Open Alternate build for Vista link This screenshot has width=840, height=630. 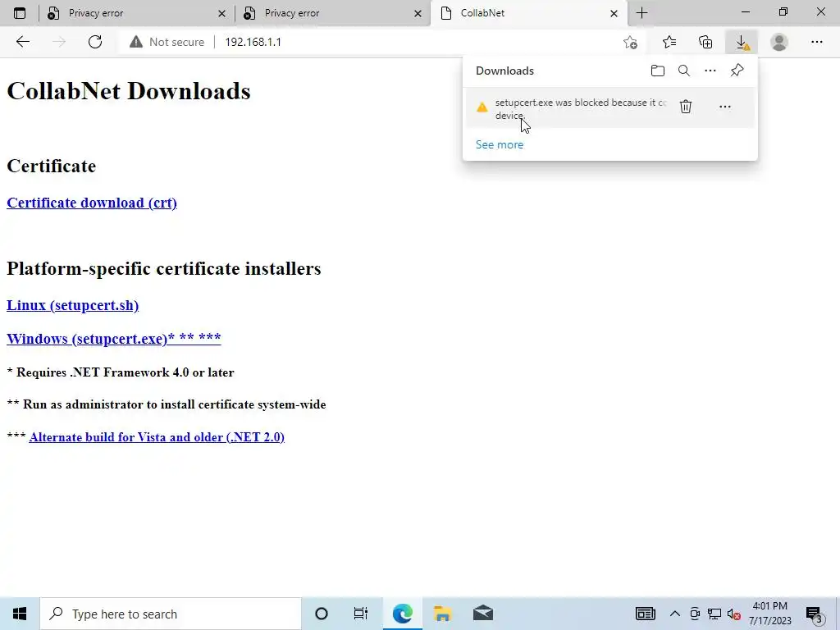(x=157, y=437)
